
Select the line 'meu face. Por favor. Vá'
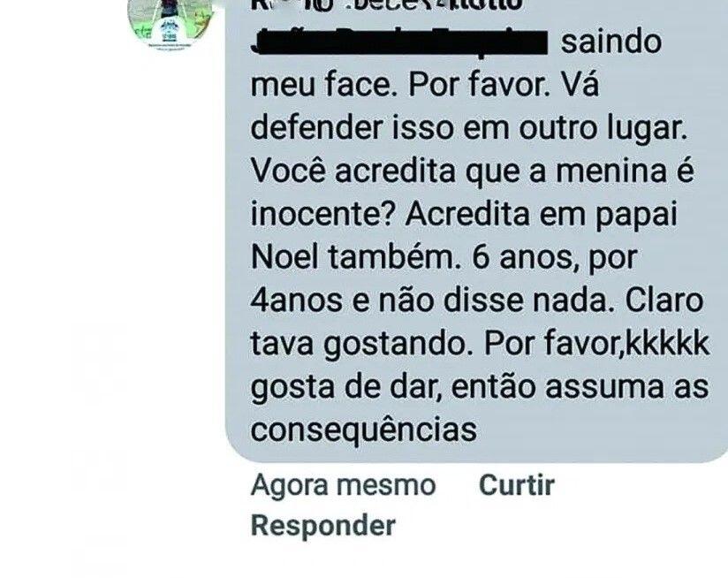(424, 85)
